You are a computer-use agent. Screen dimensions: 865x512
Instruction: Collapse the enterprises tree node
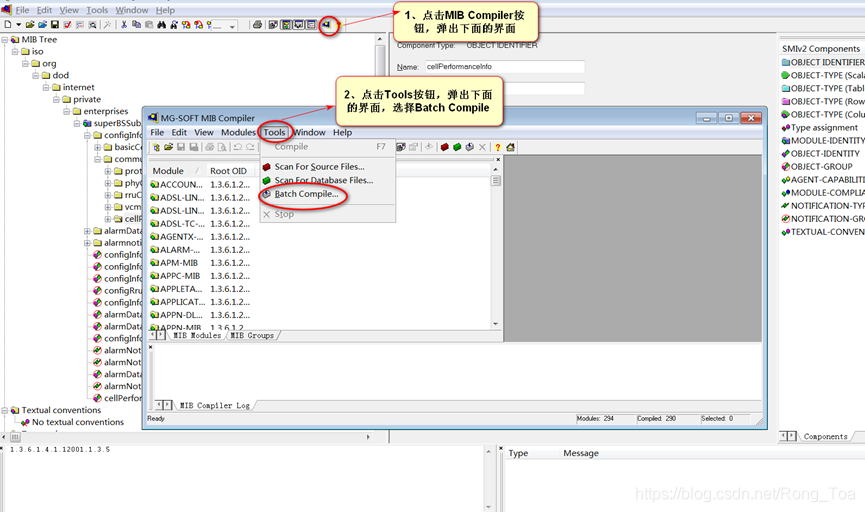click(66, 111)
